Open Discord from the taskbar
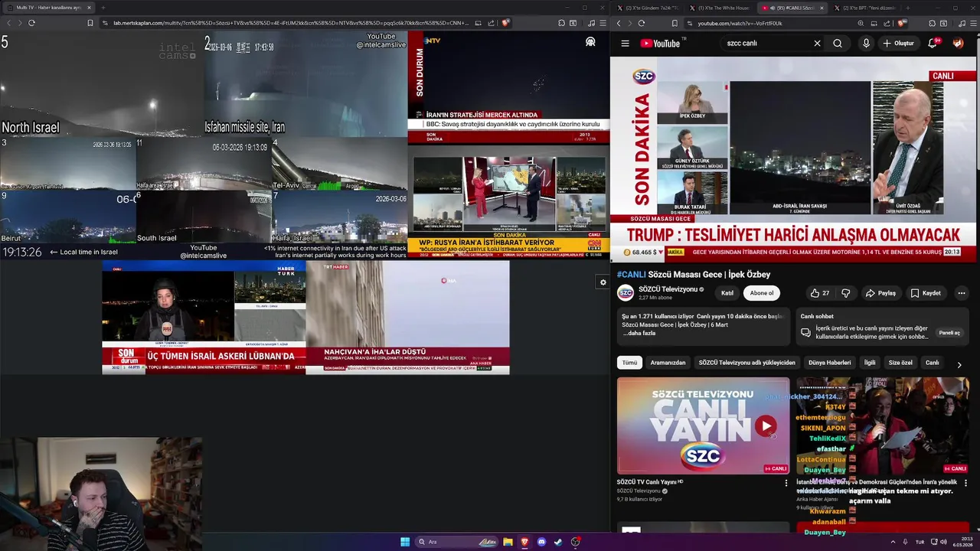This screenshot has width=980, height=551. pyautogui.click(x=541, y=542)
